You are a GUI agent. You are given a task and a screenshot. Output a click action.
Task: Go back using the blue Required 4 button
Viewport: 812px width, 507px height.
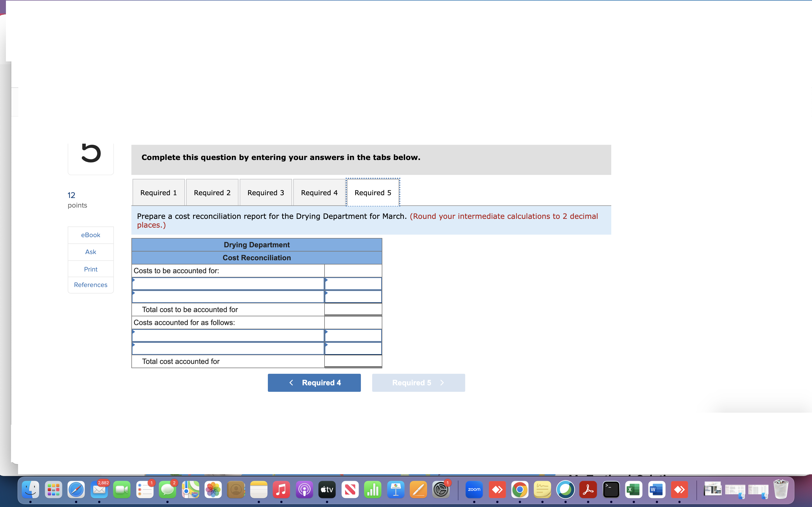314,383
